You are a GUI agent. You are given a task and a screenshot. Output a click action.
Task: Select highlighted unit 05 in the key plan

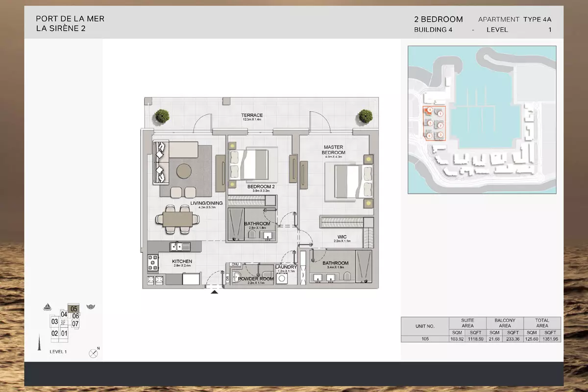pos(73,309)
